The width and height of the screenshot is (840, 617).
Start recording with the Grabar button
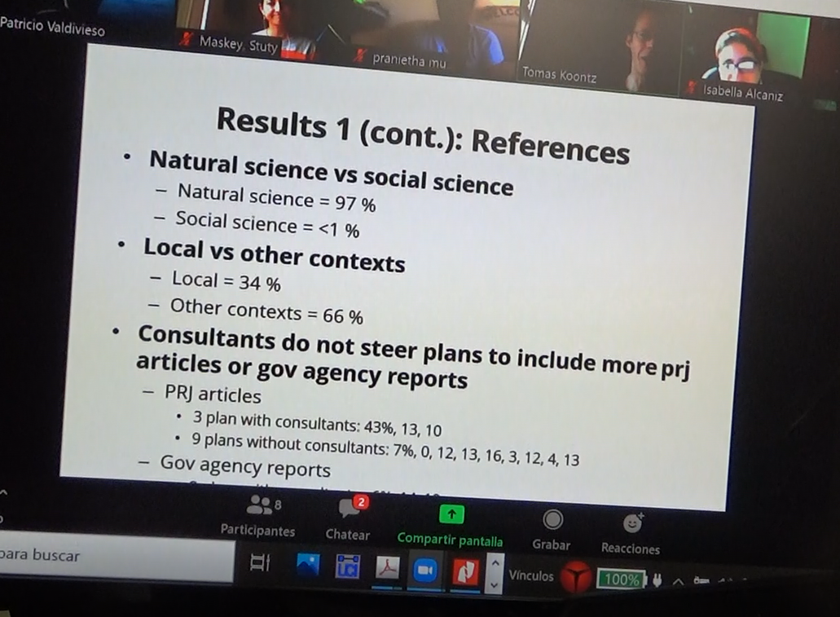click(552, 530)
